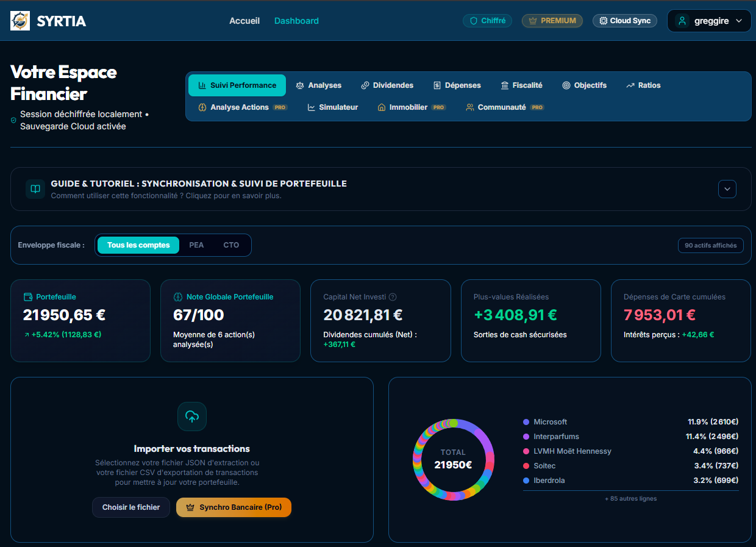Open the Ratios tab
The height and width of the screenshot is (547, 756).
pos(643,85)
